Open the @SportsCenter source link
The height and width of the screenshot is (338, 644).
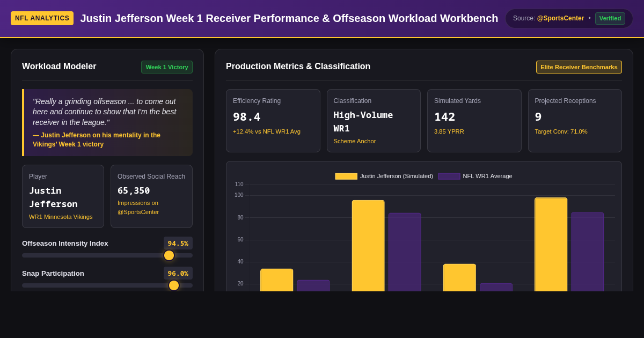(x=560, y=18)
